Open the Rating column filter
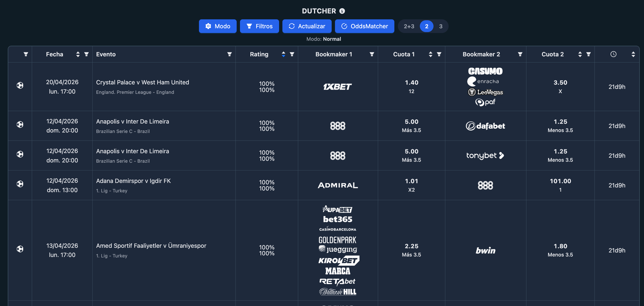Viewport: 644px width, 306px height. tap(292, 54)
